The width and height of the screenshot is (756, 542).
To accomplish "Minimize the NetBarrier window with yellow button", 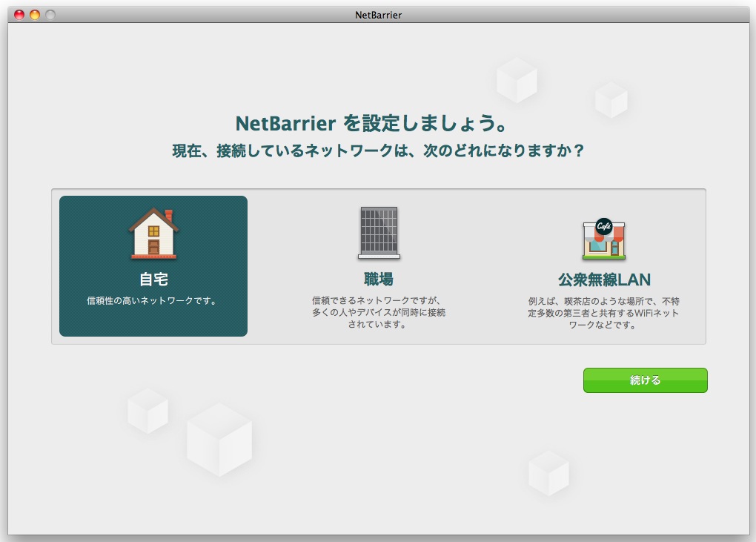I will tap(35, 15).
